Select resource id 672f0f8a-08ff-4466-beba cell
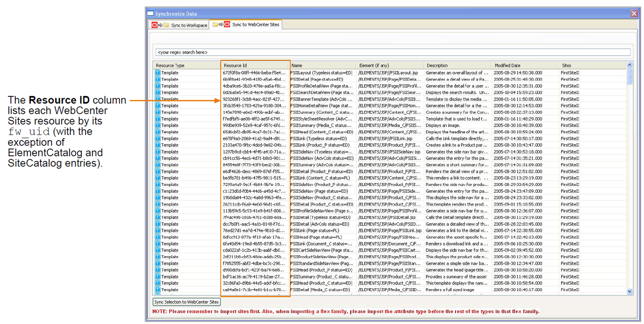This screenshot has height=324, width=644. pos(255,73)
